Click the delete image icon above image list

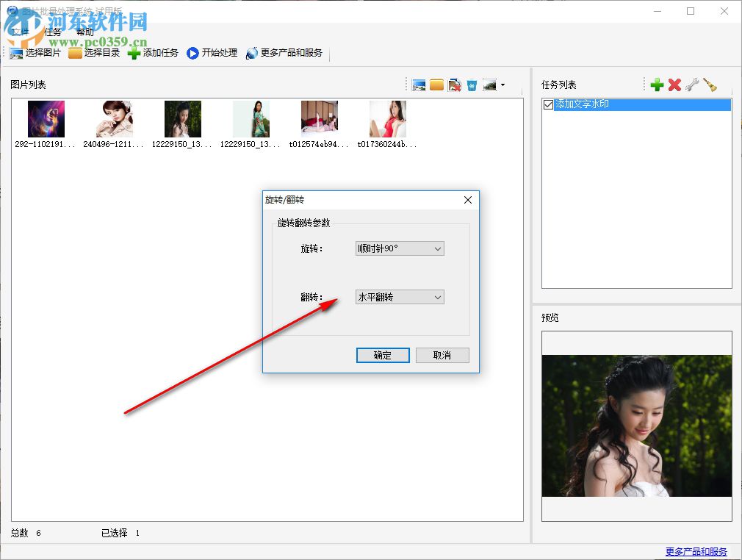pos(455,85)
